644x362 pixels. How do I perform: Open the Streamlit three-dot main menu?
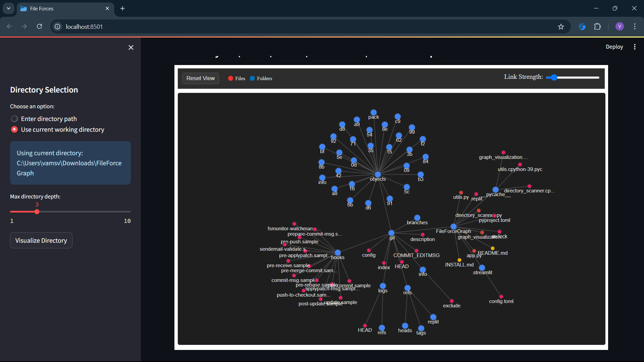coord(635,47)
